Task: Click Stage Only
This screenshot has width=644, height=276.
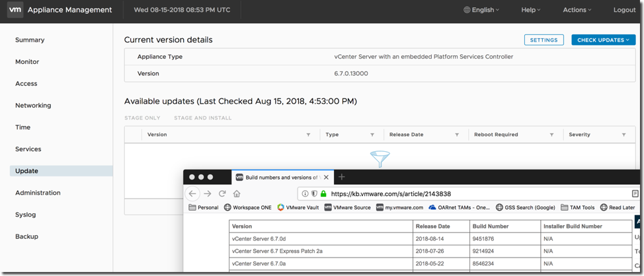Action: (142, 118)
